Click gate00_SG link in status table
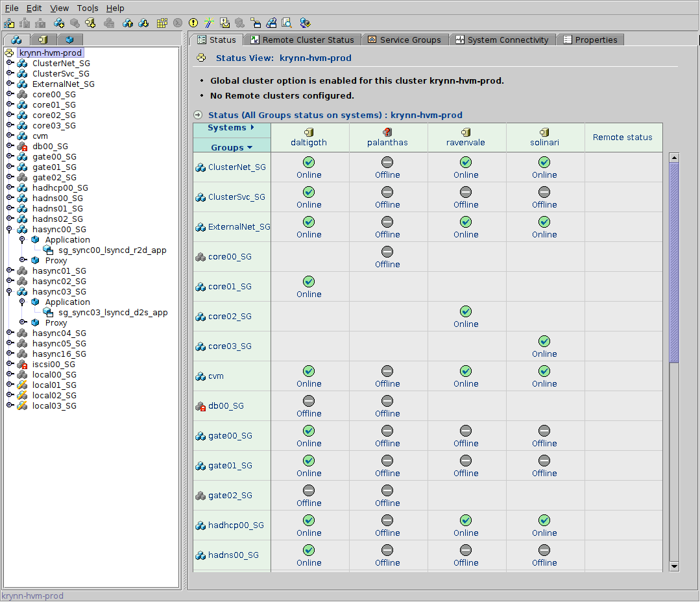 click(230, 436)
